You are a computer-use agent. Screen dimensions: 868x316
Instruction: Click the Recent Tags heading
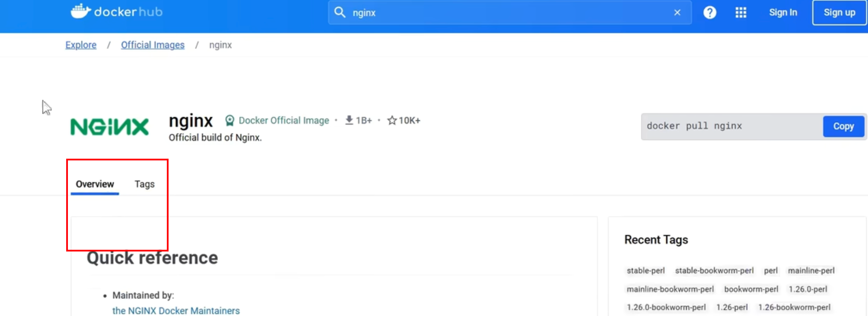(656, 240)
